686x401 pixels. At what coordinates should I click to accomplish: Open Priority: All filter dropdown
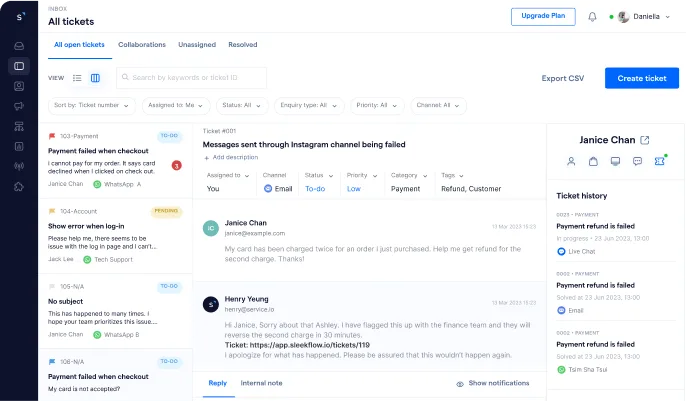pos(377,105)
